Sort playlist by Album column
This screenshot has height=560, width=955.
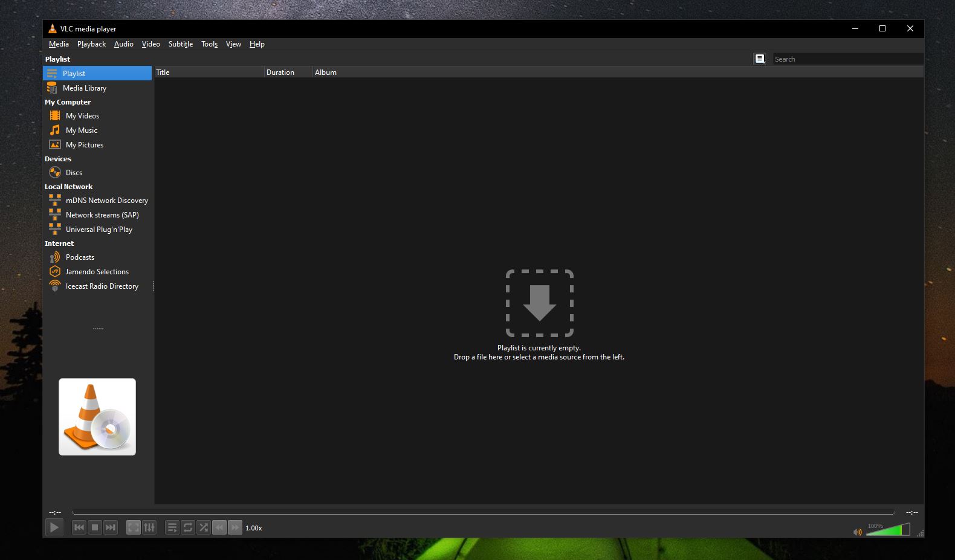(618, 72)
